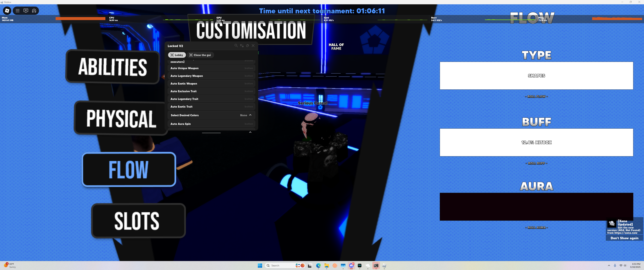Click the hamburger list icon in top bar

coord(17,10)
